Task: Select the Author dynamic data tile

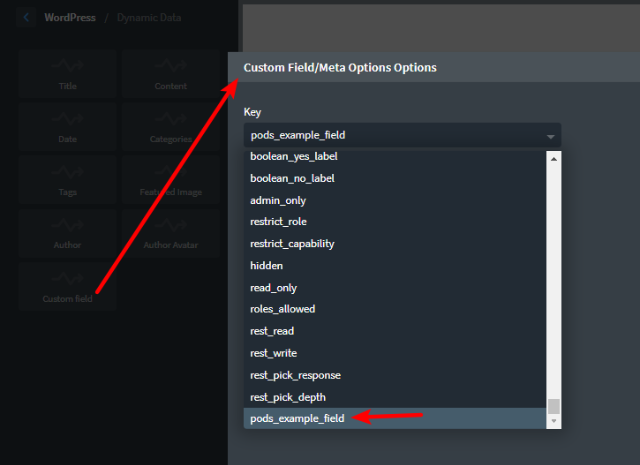Action: (x=67, y=233)
